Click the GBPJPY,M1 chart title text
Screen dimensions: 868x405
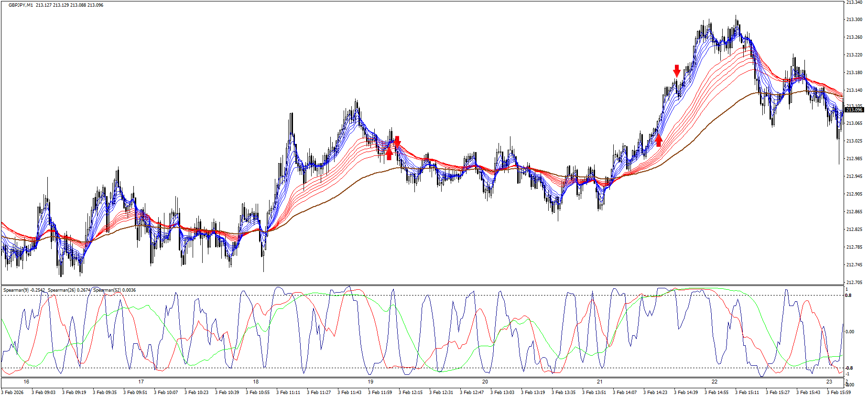pyautogui.click(x=21, y=5)
